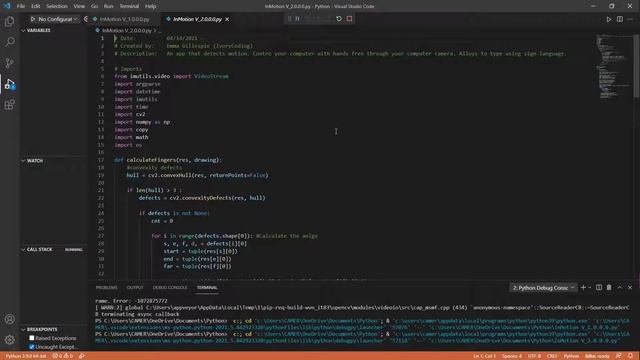The height and width of the screenshot is (360, 640).
Task: Select the InMotion V_2.0.0.0.py tab
Action: 197,19
